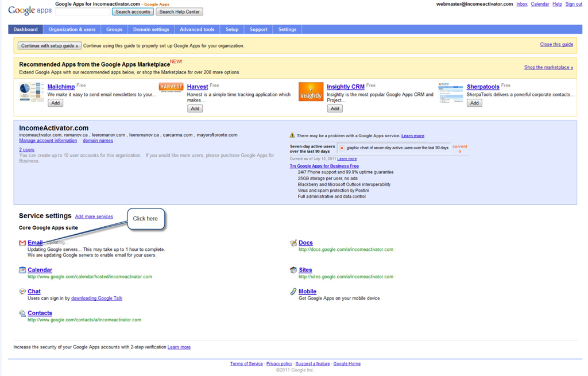Open the Settings tab
Screen dimensions: 588x376
click(x=287, y=29)
